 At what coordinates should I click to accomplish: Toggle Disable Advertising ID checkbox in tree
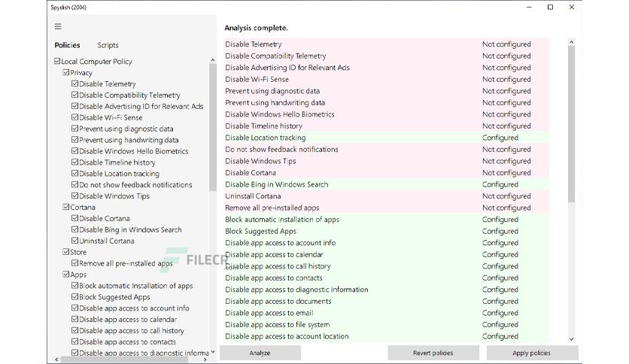(74, 106)
